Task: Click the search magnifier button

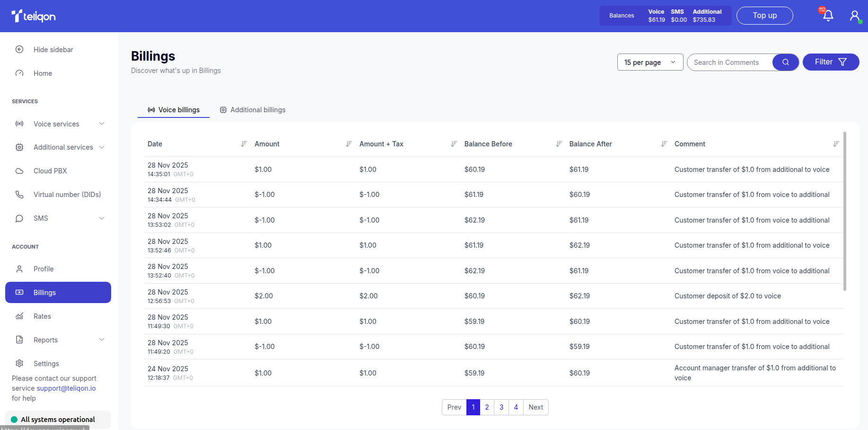Action: point(785,62)
